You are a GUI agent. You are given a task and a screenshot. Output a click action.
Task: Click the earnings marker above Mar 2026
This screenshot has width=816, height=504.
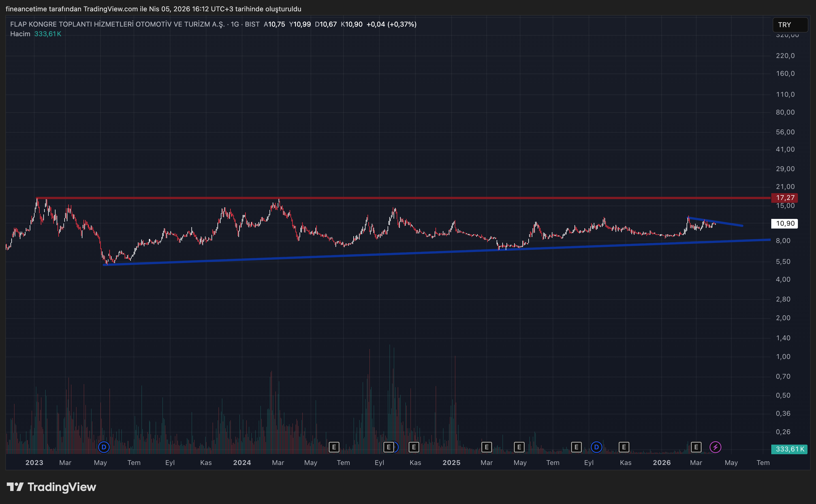[696, 447]
